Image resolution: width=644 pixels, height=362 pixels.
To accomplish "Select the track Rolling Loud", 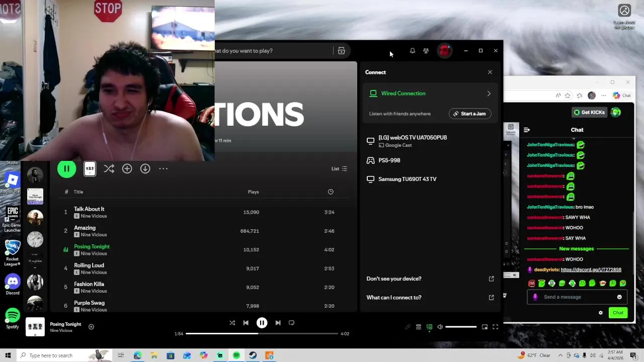I will (x=202, y=268).
